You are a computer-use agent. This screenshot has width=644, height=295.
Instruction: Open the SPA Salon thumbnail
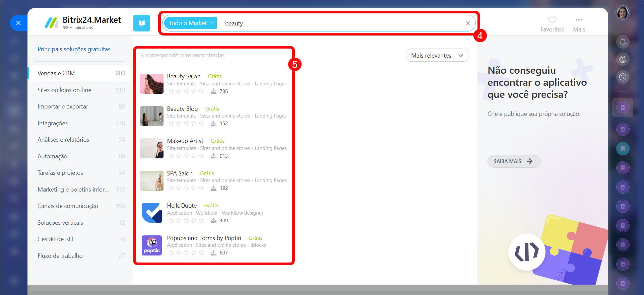[x=152, y=181]
